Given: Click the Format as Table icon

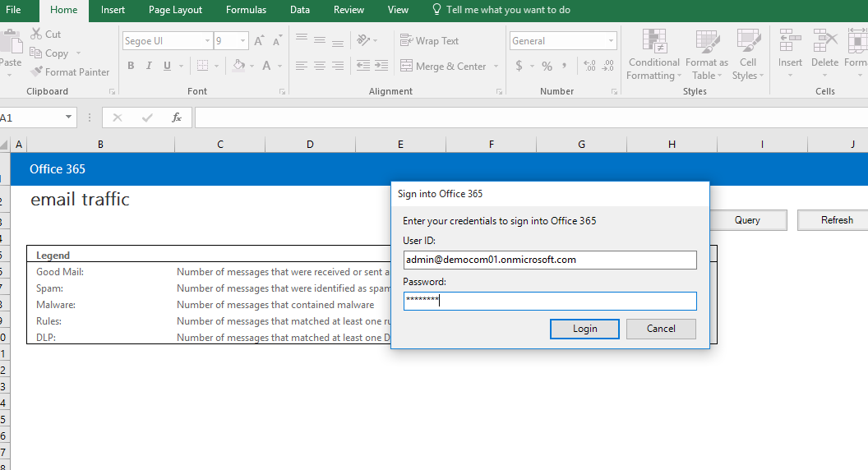Looking at the screenshot, I should coord(707,42).
